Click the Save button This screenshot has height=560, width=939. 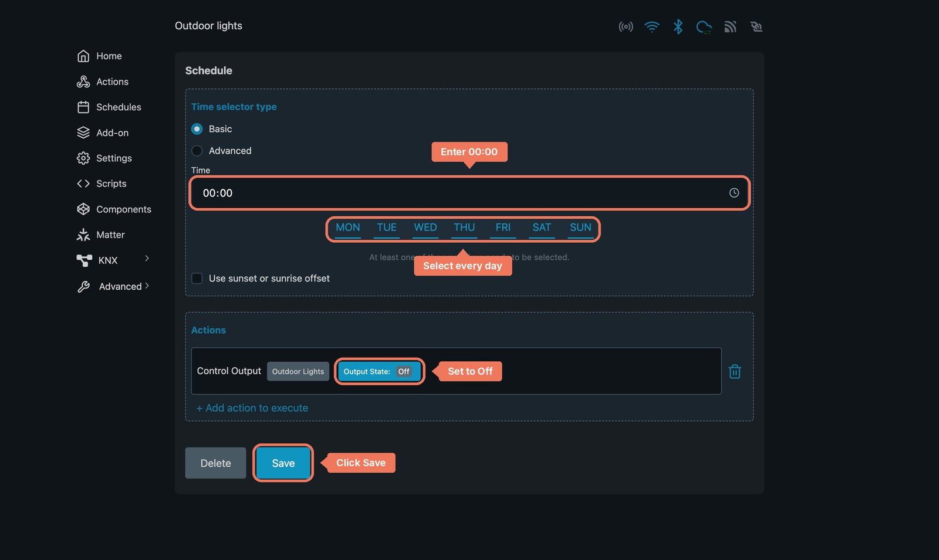283,463
